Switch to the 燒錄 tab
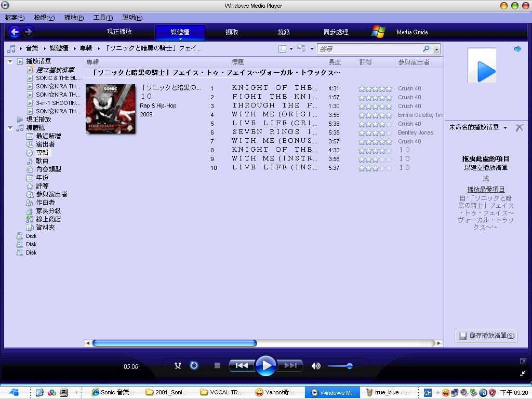 coord(284,32)
